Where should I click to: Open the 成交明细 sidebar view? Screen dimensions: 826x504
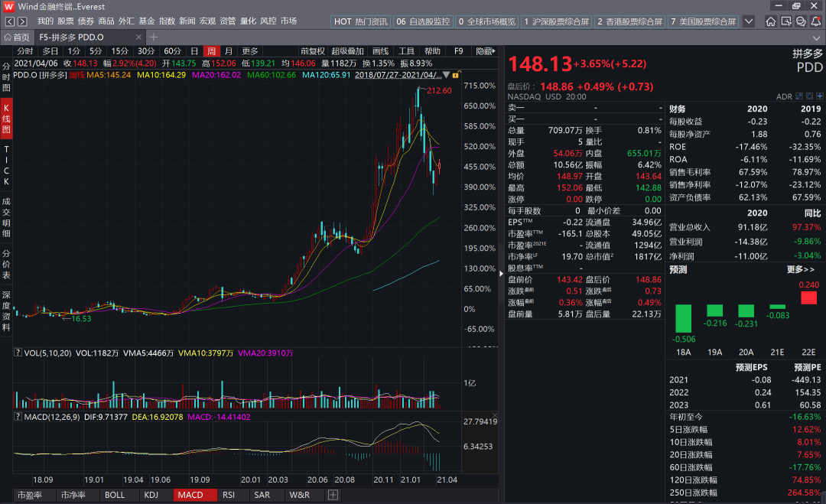click(6, 217)
